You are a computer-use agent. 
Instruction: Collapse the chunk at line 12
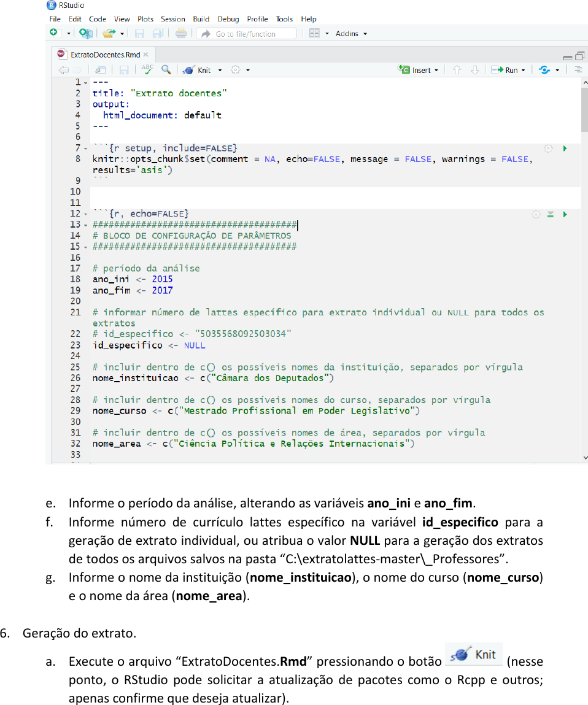tap(85, 214)
